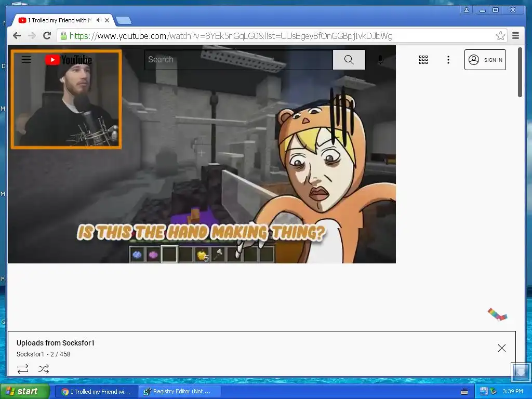Screen dimensions: 532x399
Task: Open the YouTube apps grid icon
Action: 423,60
